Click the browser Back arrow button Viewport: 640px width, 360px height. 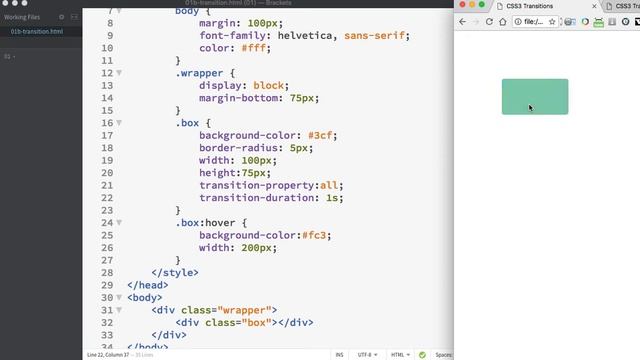click(462, 22)
